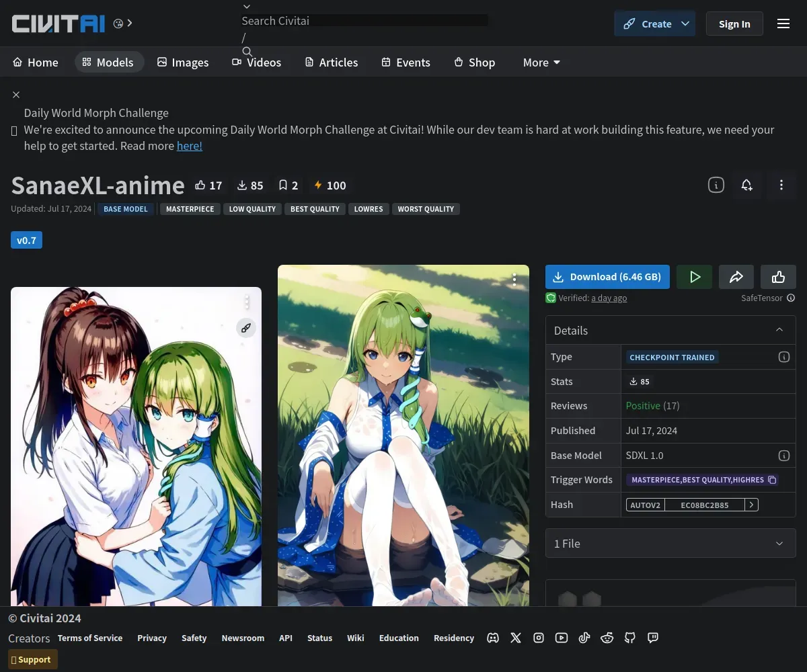Click the green play generate button

[695, 277]
